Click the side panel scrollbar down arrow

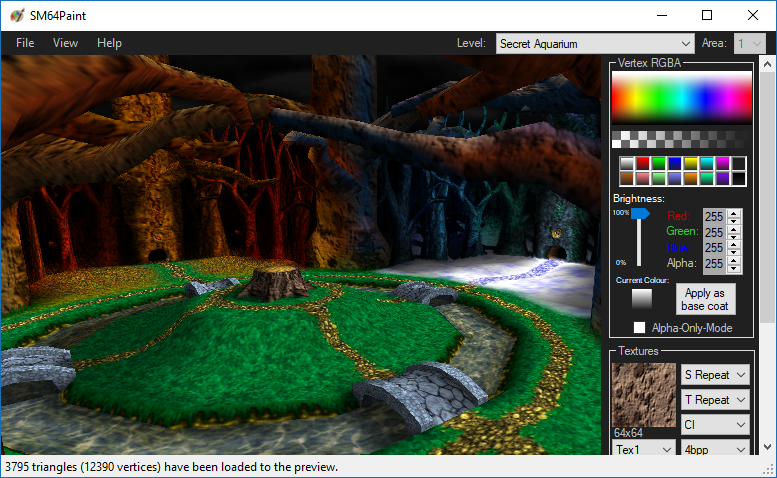click(767, 447)
